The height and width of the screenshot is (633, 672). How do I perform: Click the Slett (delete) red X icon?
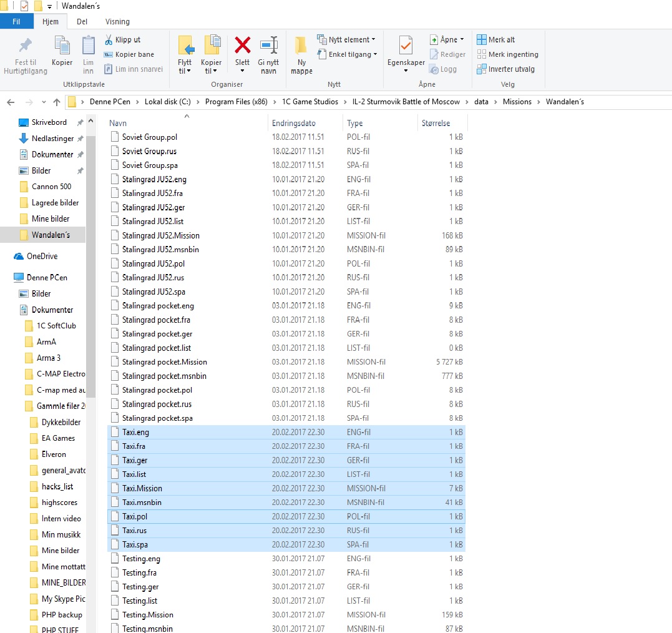(242, 46)
